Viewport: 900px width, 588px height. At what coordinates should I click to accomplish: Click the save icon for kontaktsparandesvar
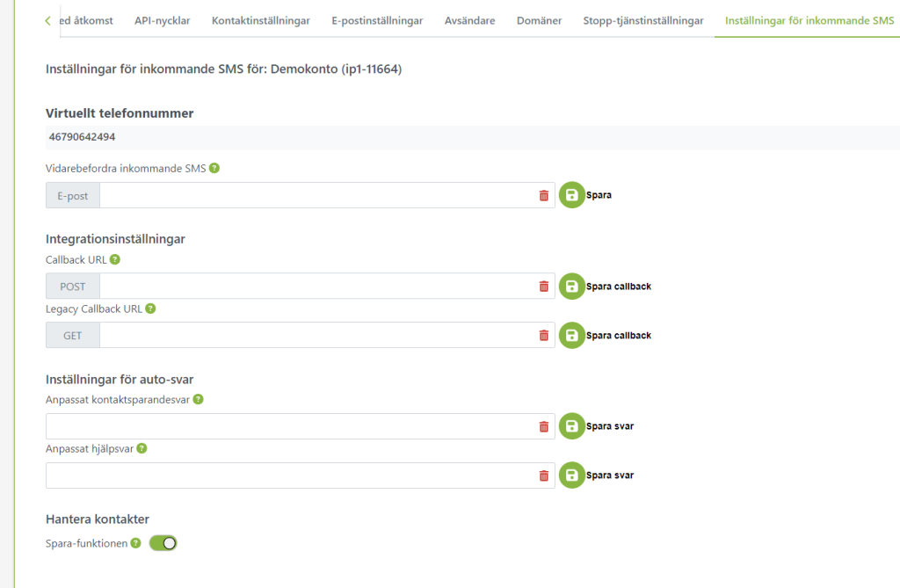click(571, 426)
